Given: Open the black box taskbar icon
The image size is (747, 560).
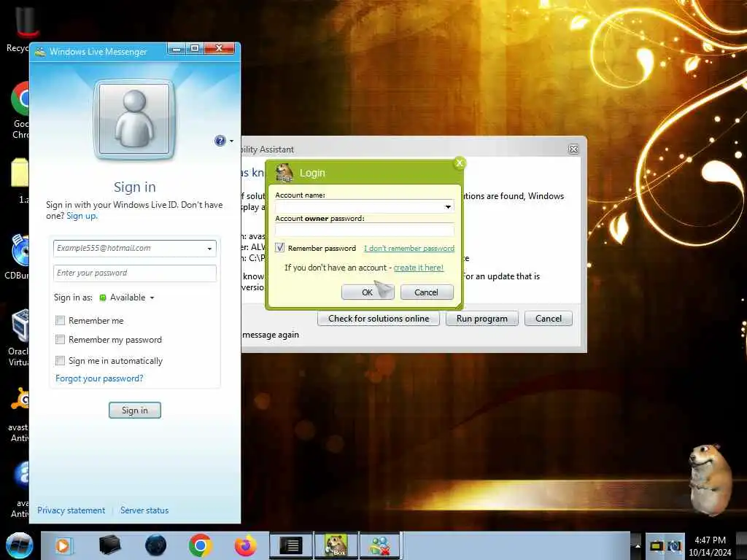Looking at the screenshot, I should coord(109,545).
